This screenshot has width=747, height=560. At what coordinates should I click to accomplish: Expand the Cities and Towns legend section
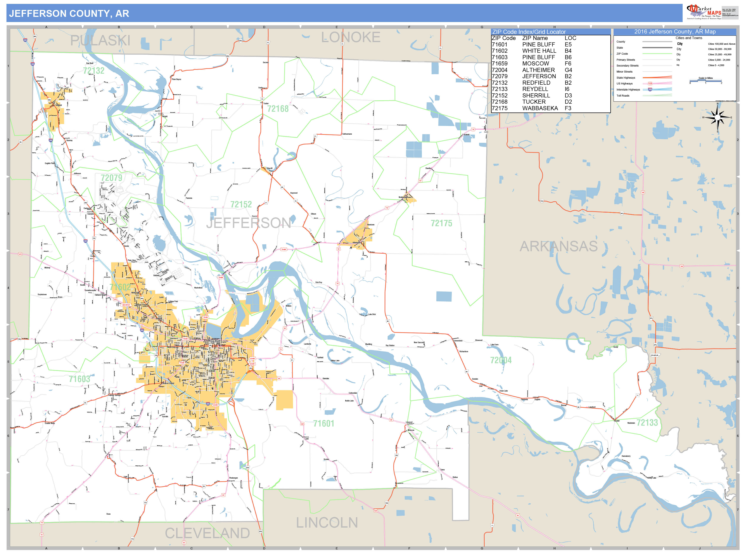tap(689, 38)
